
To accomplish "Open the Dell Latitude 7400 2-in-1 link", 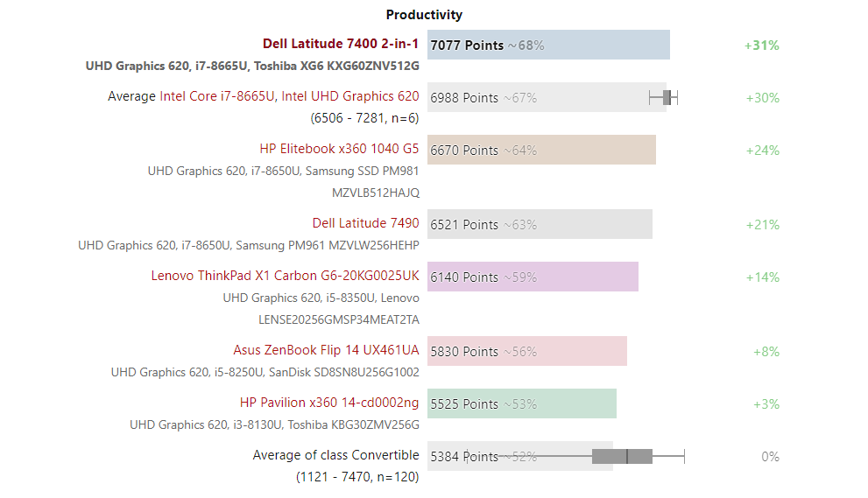I will (341, 44).
